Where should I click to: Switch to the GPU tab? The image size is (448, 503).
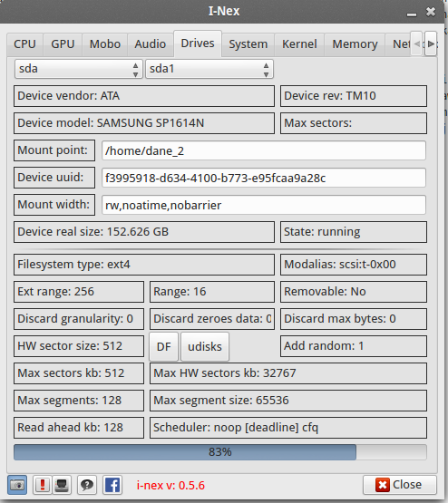tap(63, 44)
